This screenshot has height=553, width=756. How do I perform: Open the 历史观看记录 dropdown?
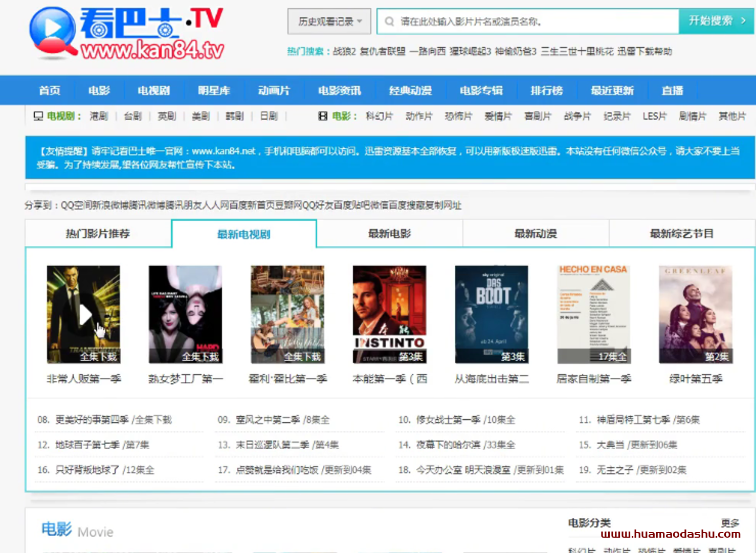pyautogui.click(x=329, y=21)
